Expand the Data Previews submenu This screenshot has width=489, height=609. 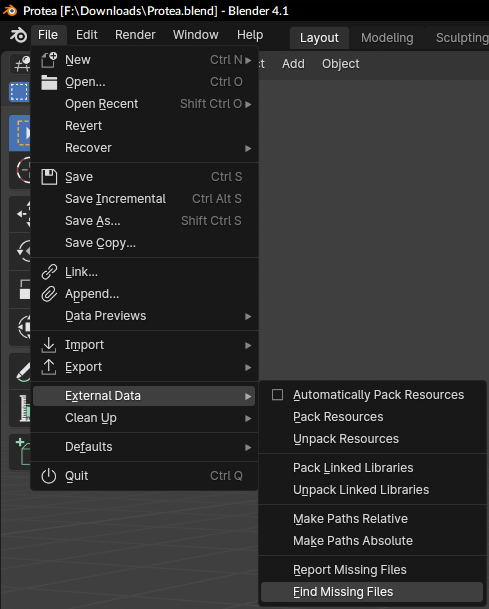click(144, 316)
